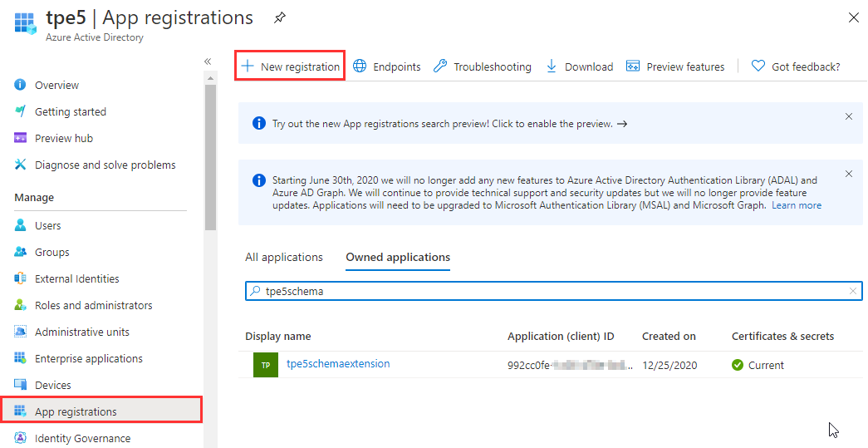Click the New registration button

(290, 66)
